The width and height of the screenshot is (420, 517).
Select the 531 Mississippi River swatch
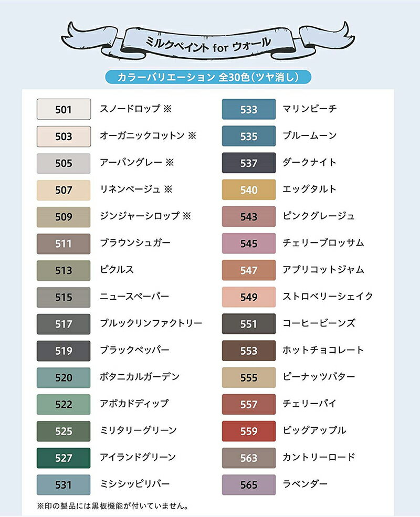[64, 484]
